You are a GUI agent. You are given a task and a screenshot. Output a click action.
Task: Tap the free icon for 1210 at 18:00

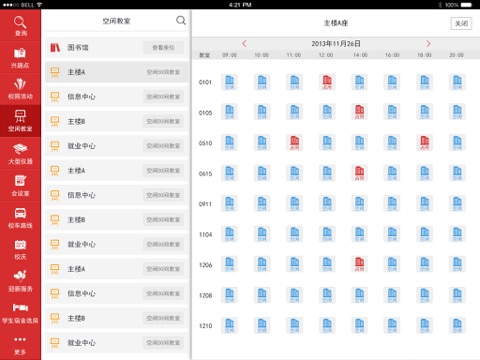pos(424,326)
